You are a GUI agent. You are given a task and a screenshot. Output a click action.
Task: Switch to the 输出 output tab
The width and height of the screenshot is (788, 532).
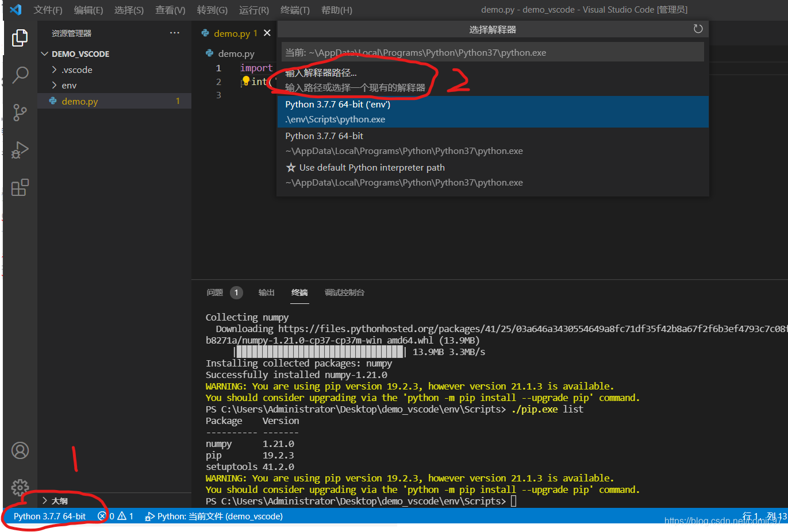click(x=267, y=292)
